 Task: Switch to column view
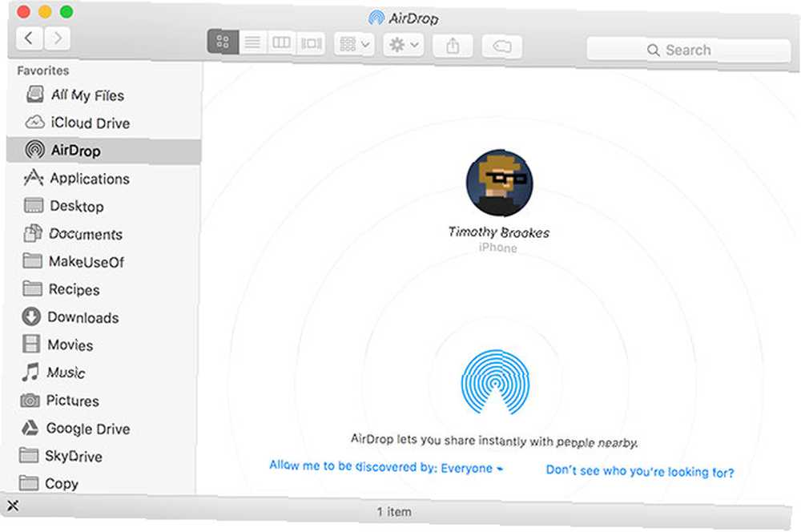point(281,42)
